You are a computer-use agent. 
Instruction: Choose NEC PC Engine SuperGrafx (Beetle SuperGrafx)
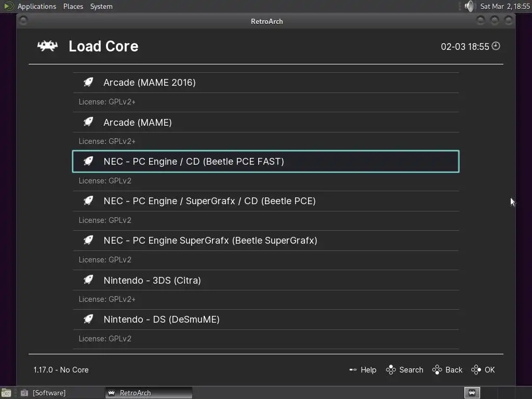coord(265,241)
